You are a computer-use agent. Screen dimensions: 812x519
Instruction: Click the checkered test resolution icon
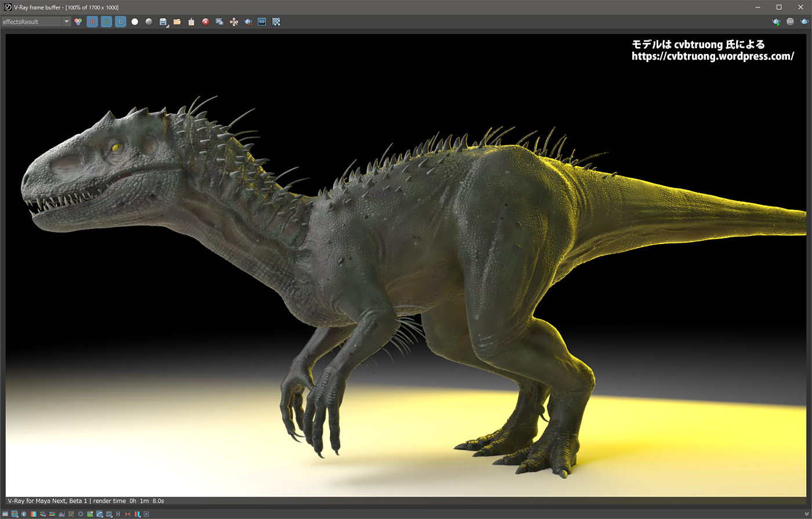276,21
